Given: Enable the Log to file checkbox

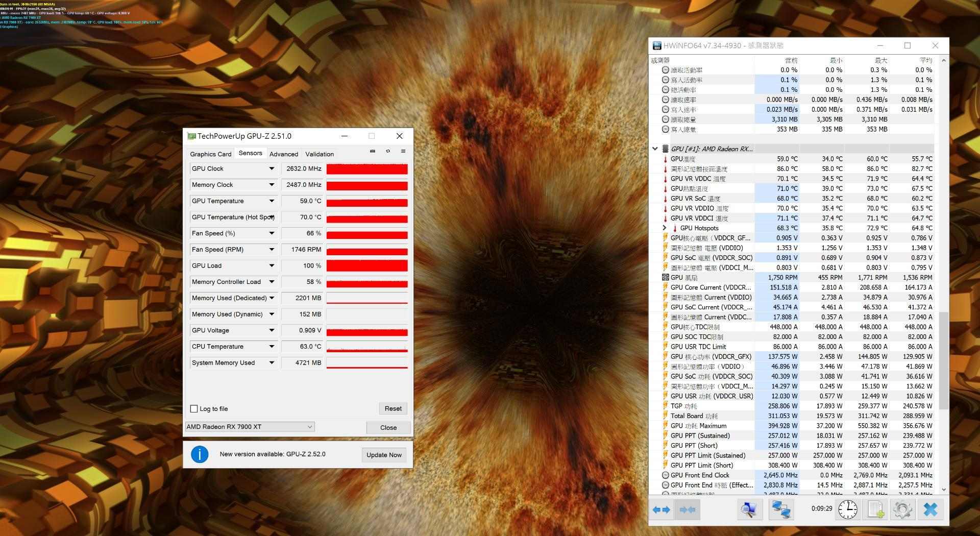Looking at the screenshot, I should [x=194, y=408].
